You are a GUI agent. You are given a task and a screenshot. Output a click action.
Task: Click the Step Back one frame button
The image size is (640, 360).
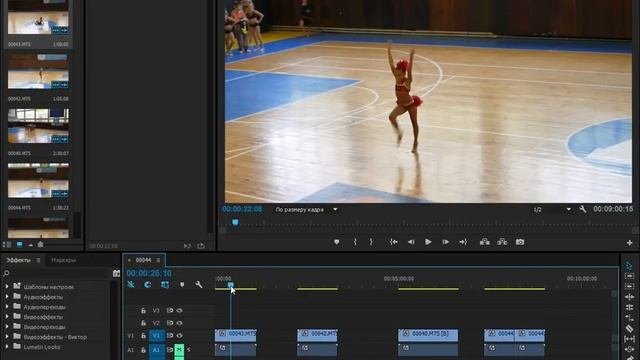tap(411, 242)
